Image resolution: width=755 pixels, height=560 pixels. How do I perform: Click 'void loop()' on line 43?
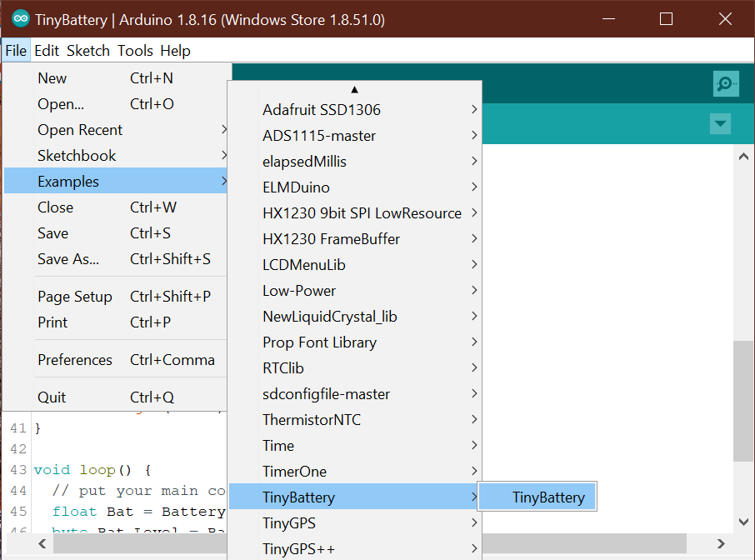click(82, 470)
